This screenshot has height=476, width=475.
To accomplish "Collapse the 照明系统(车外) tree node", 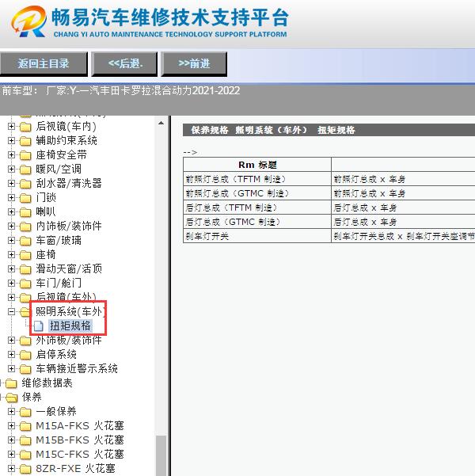I will [x=11, y=312].
